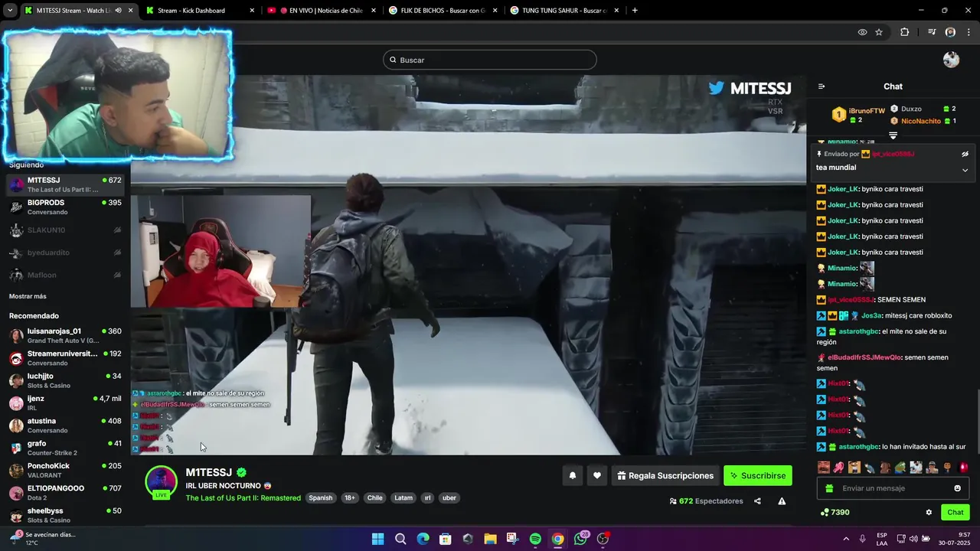
Task: Click the Buscar search field
Action: click(490, 60)
